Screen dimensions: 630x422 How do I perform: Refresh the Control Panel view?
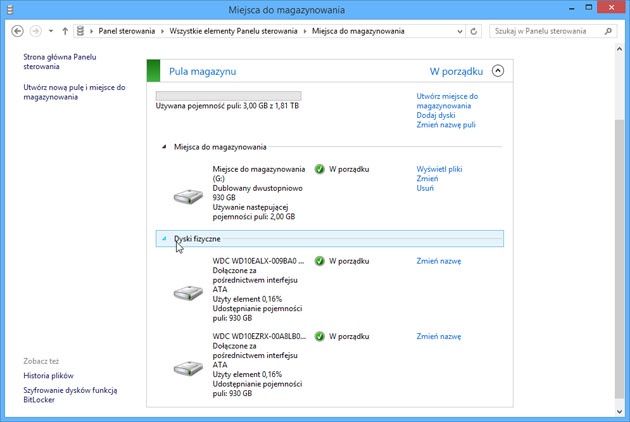pyautogui.click(x=474, y=31)
